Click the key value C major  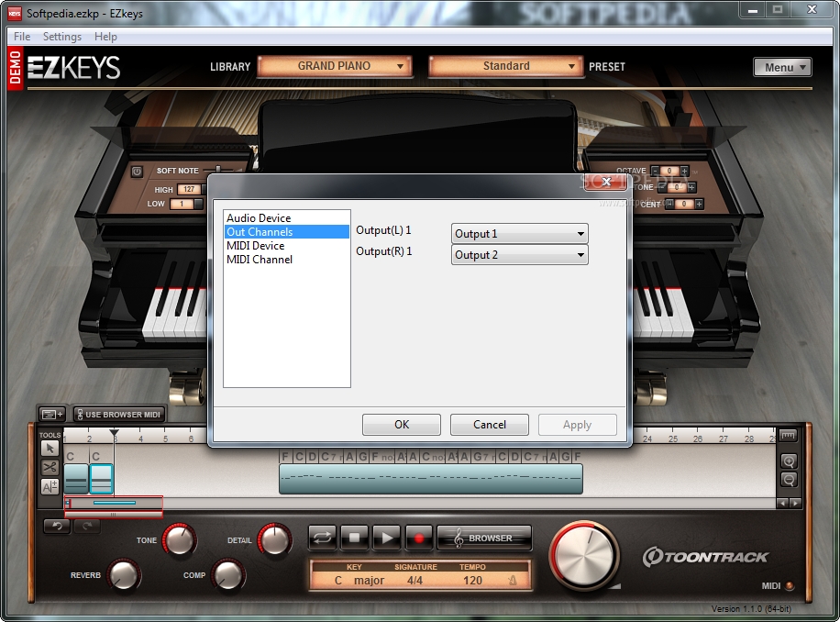(x=359, y=580)
